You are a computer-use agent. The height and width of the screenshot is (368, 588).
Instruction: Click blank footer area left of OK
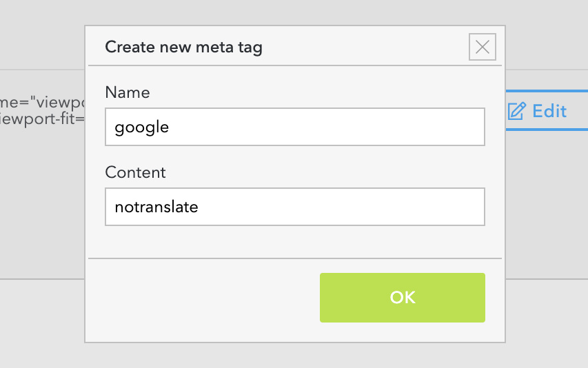203,298
